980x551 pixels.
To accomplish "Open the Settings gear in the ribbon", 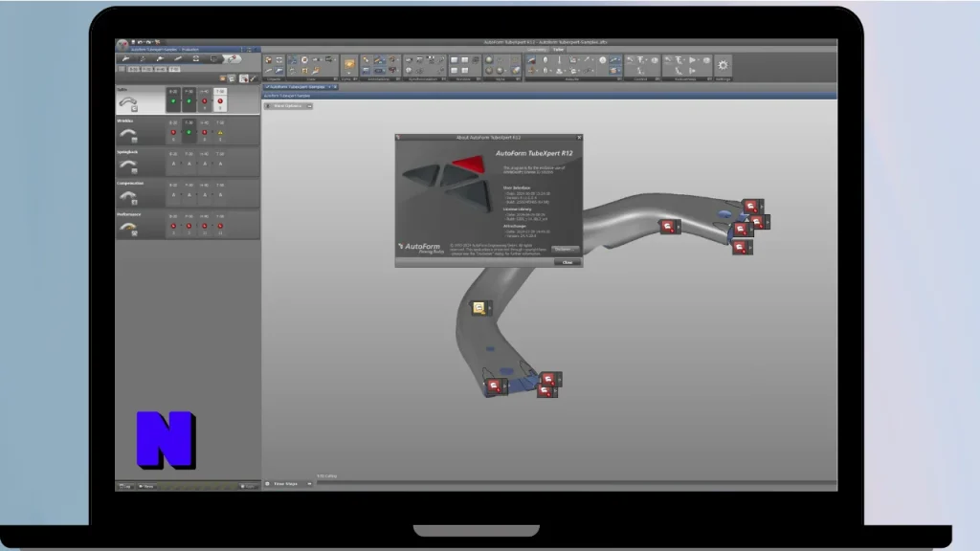I will tap(724, 65).
